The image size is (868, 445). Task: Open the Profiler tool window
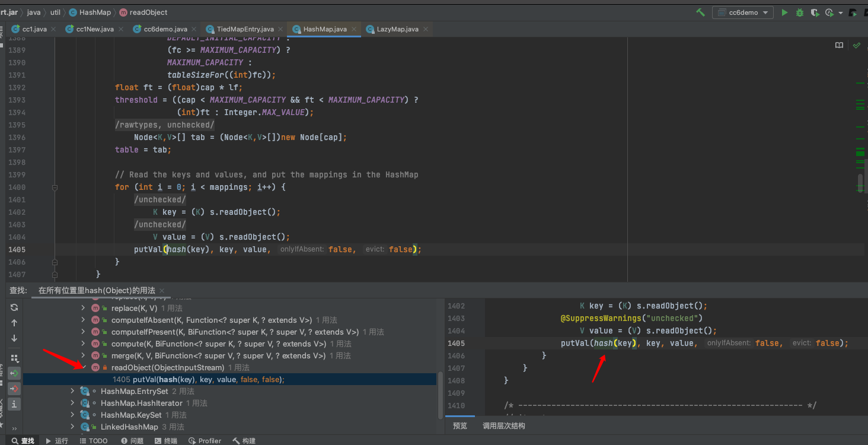point(205,441)
